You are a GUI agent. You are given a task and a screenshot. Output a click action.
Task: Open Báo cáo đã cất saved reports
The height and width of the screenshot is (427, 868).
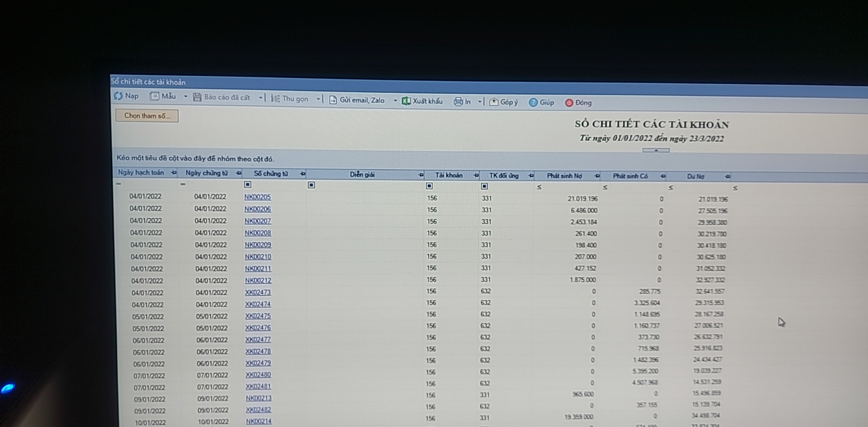(221, 97)
